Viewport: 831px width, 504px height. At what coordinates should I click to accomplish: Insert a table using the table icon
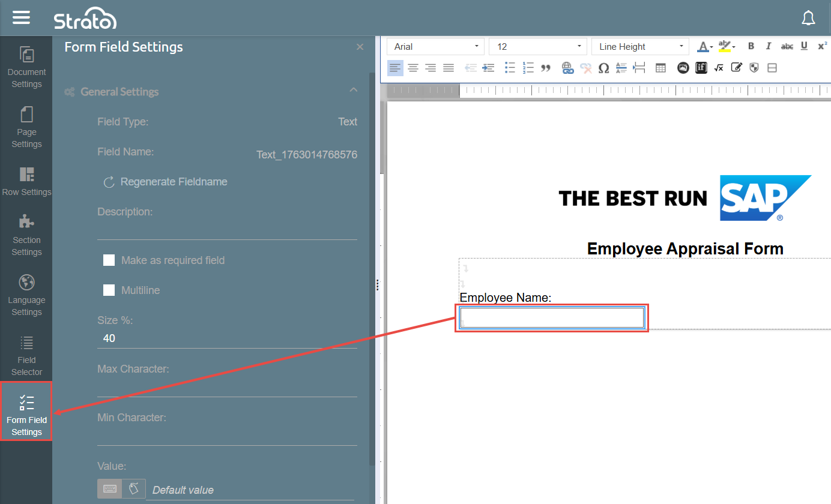[x=660, y=68]
